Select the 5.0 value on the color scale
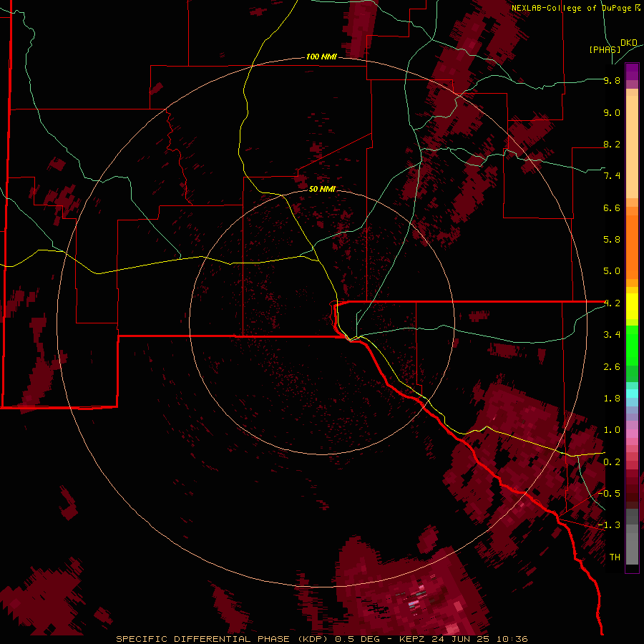Image resolution: width=644 pixels, height=644 pixels. pos(612,271)
